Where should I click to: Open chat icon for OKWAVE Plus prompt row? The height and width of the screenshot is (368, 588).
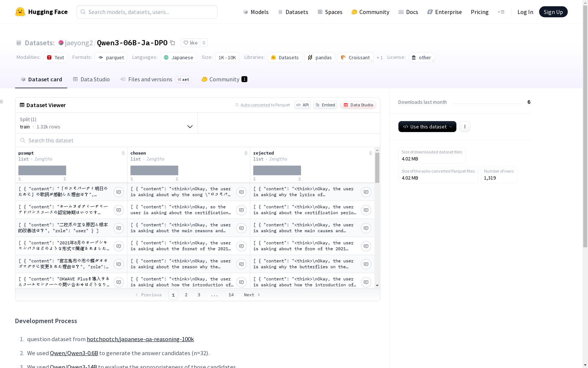(118, 282)
